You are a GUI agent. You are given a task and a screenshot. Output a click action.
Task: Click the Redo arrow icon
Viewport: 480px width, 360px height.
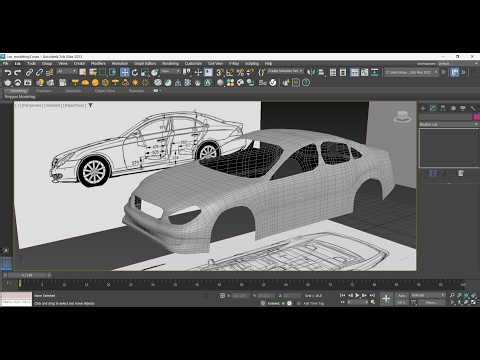pyautogui.click(x=18, y=72)
